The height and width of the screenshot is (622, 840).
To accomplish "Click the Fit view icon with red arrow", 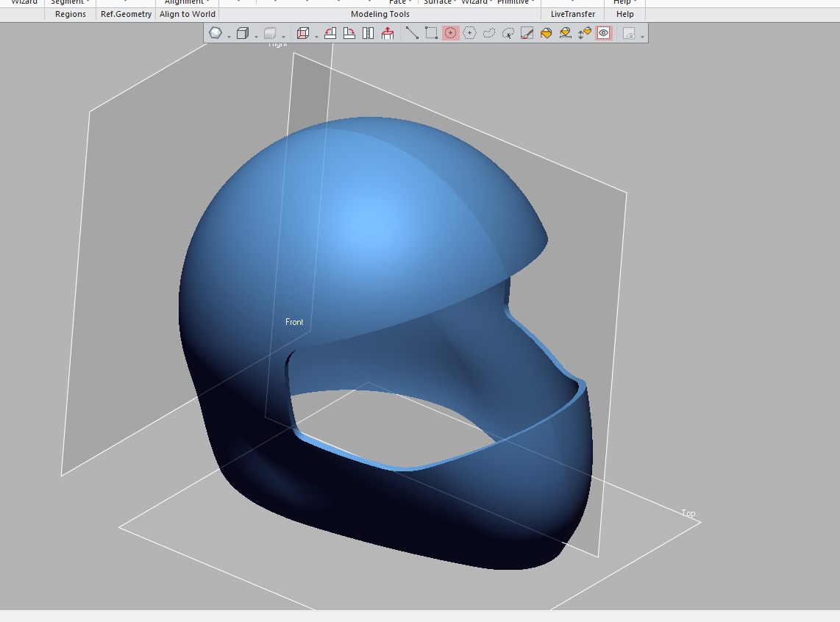I will [x=388, y=33].
